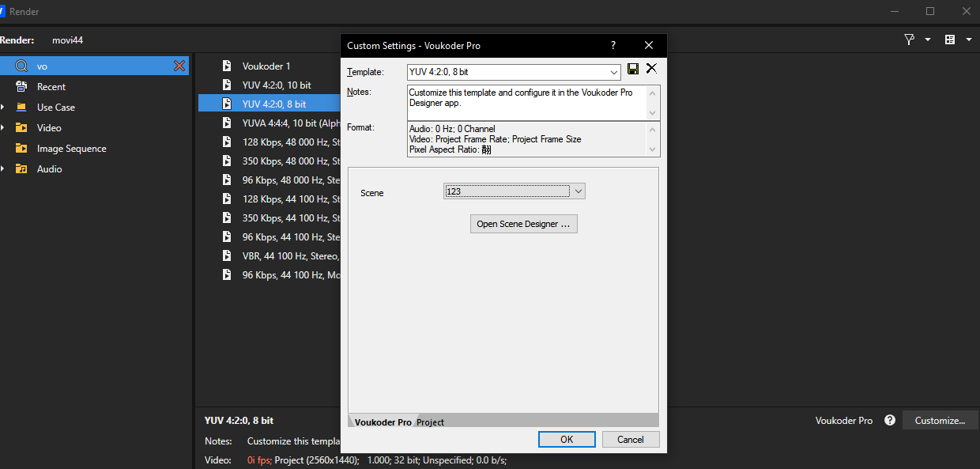Open the Scene dropdown showing 123
980x469 pixels.
[x=579, y=191]
